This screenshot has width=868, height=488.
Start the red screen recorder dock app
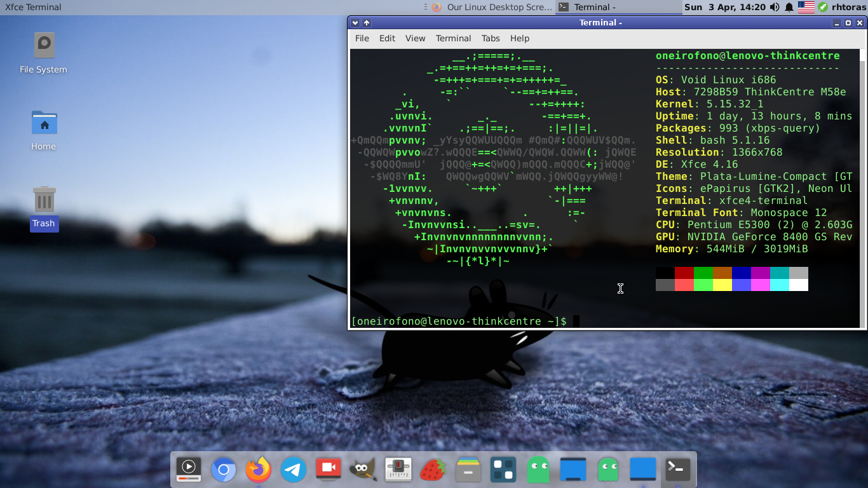[329, 470]
